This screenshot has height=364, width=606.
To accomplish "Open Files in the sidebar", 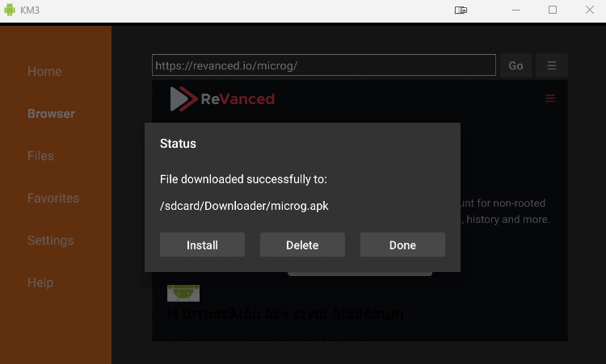I will (40, 156).
